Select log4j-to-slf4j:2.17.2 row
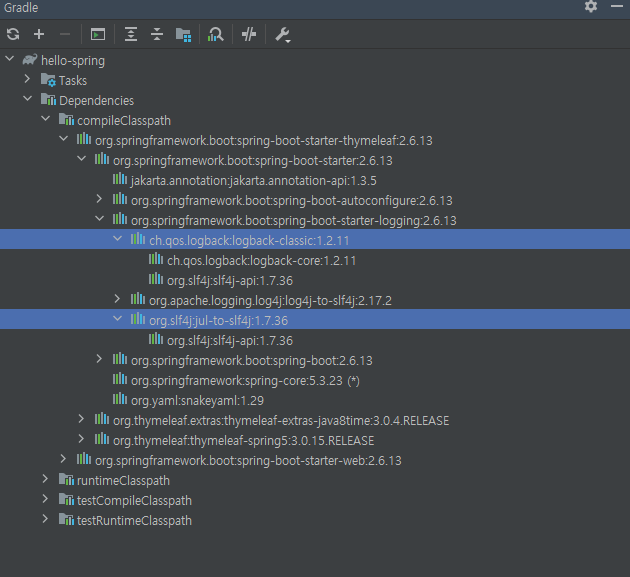 (315, 301)
